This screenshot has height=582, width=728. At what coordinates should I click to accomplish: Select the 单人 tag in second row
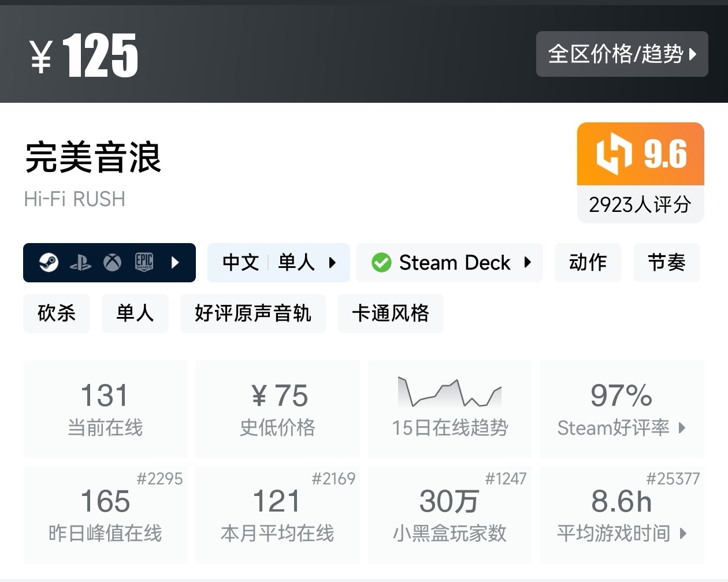click(x=135, y=314)
